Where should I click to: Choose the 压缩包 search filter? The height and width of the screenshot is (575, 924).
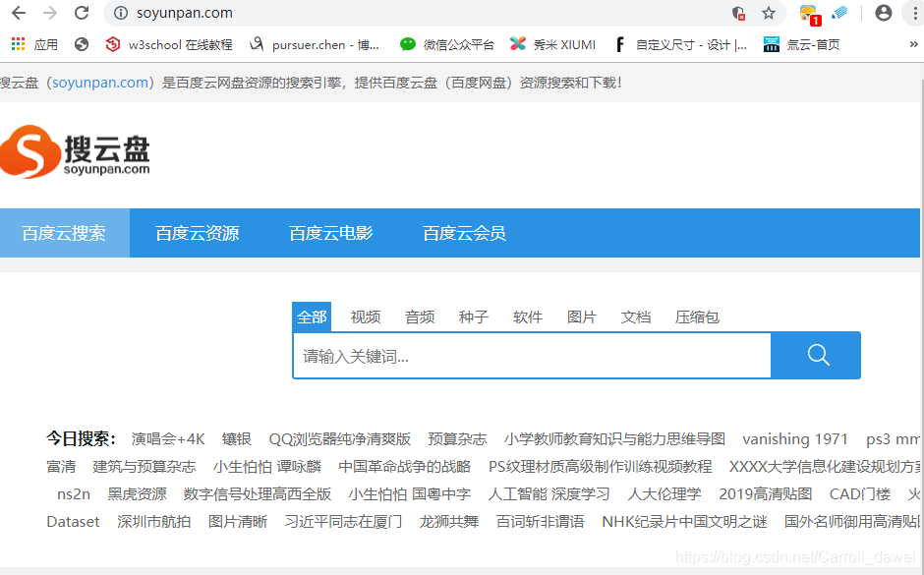click(x=697, y=316)
